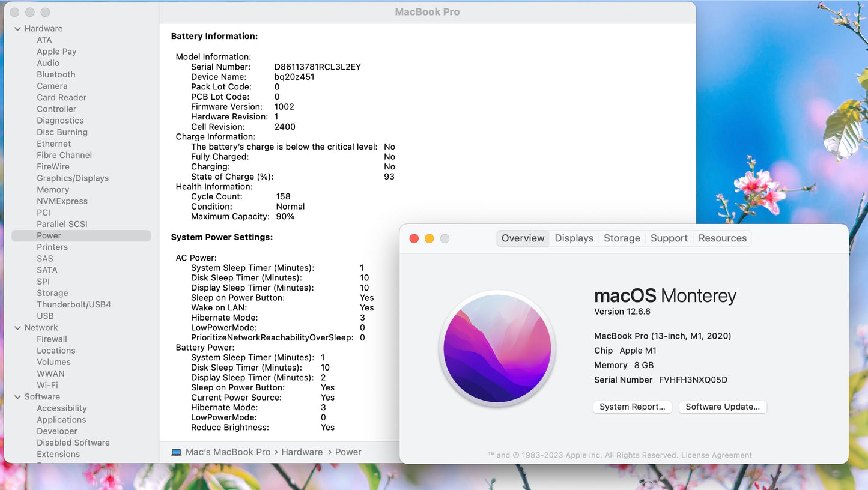
Task: Click the Hardware breadcrumb at the bottom
Action: pos(302,452)
